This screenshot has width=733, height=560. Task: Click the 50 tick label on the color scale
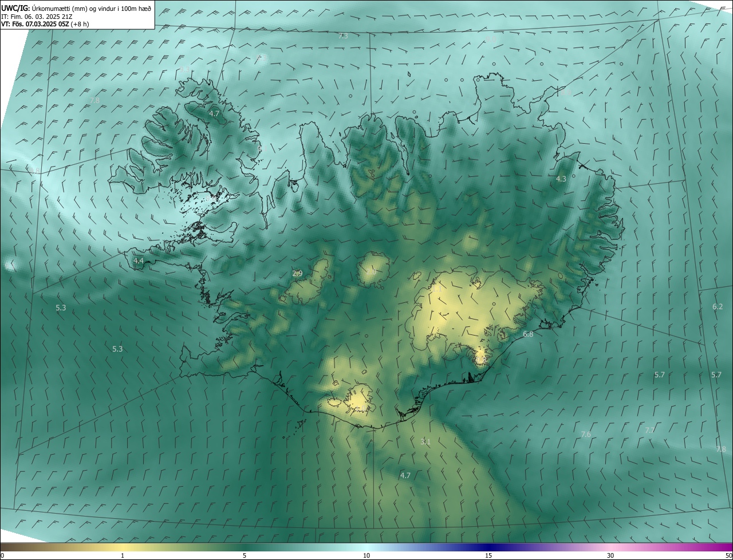[x=728, y=555]
